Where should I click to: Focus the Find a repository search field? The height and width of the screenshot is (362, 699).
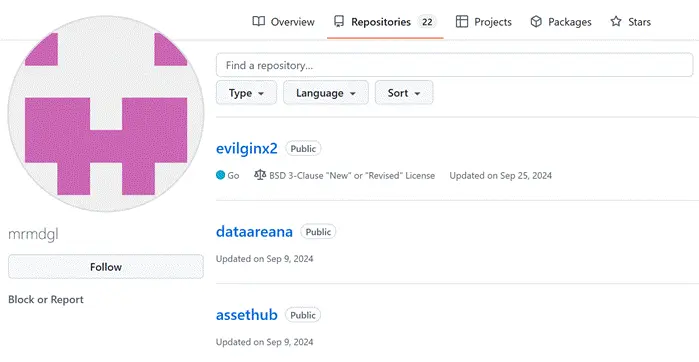pos(455,65)
